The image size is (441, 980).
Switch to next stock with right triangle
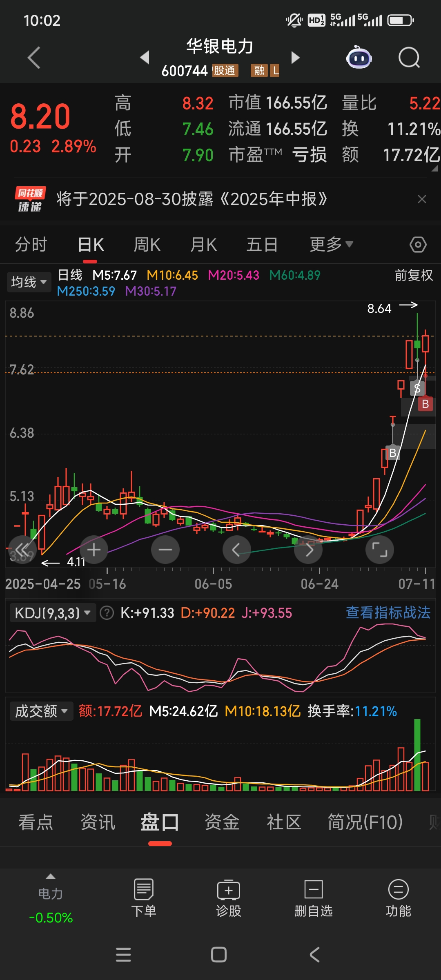[296, 57]
